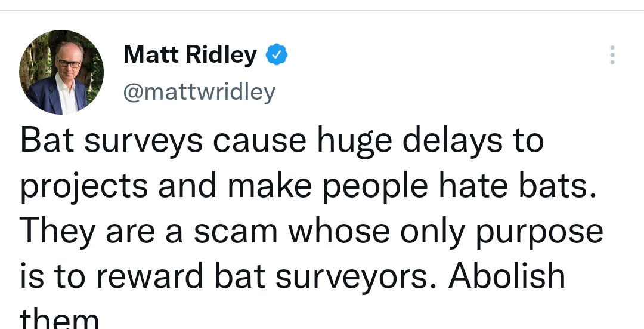
Task: Click the blue verified checkmark badge
Action: (277, 54)
